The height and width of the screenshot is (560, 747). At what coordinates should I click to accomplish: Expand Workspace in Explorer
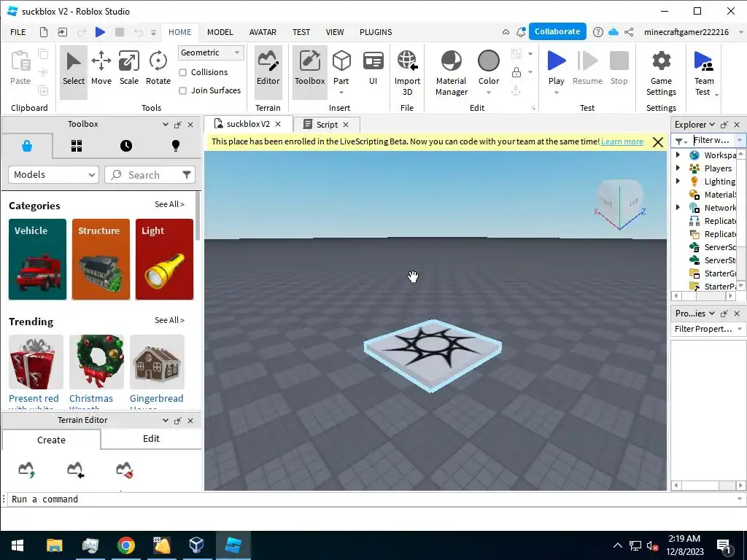(678, 155)
